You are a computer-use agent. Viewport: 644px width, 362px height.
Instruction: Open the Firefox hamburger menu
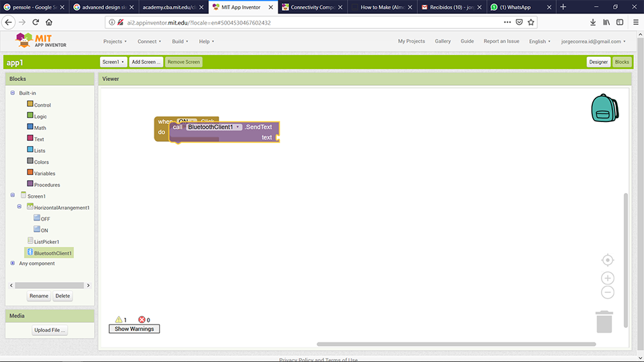click(636, 22)
